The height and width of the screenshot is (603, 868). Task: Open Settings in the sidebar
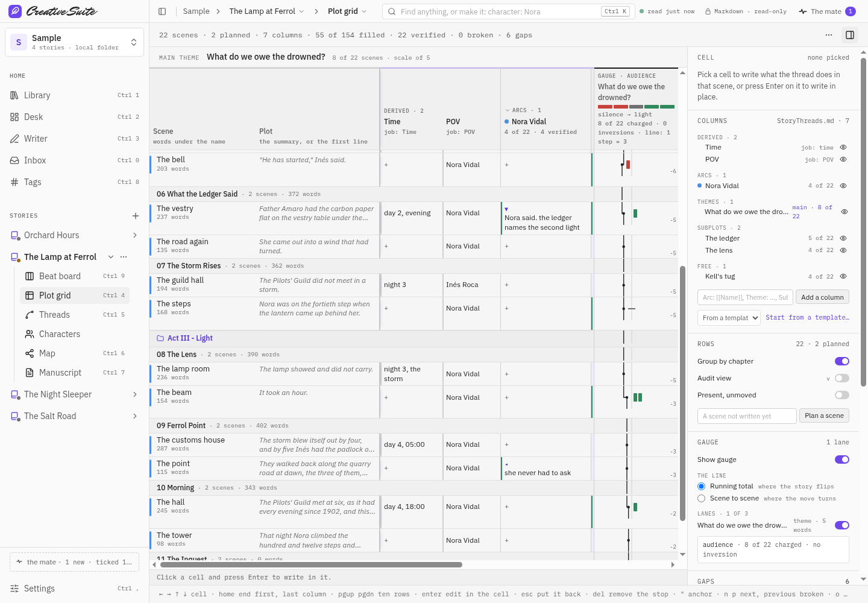[75, 589]
